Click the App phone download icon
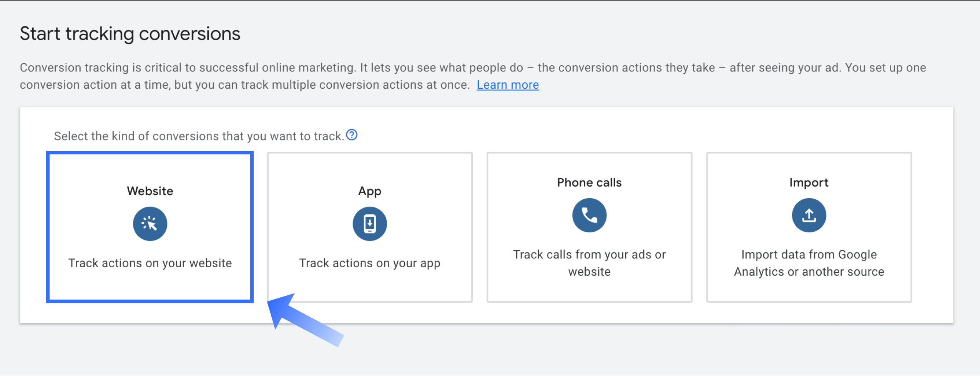This screenshot has width=980, height=376. (x=370, y=224)
